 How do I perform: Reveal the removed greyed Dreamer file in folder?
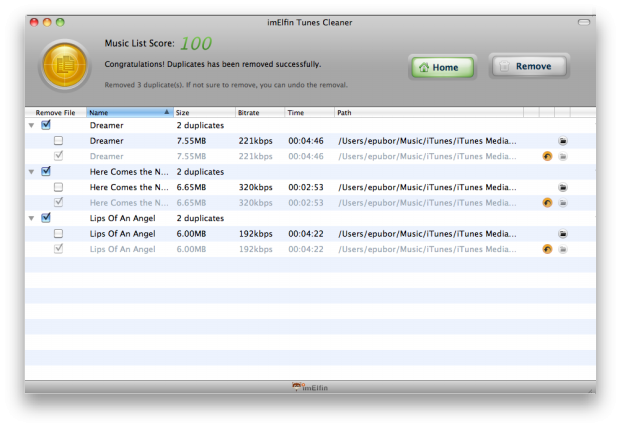tap(563, 156)
